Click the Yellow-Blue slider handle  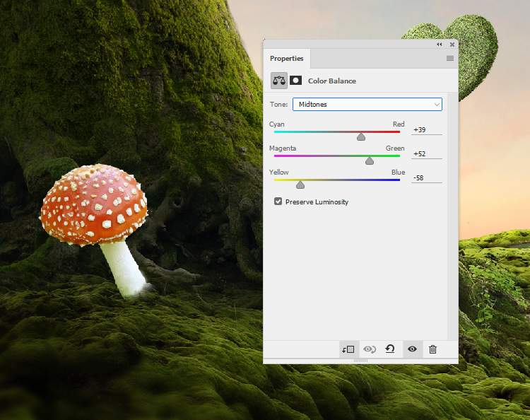[x=300, y=185]
